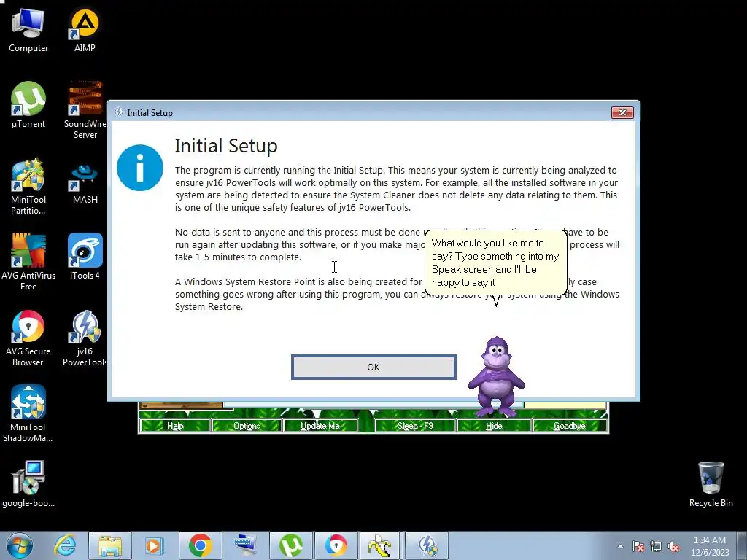Click the BonziBuddy purple gorilla character
747x560 pixels.
coord(496,376)
